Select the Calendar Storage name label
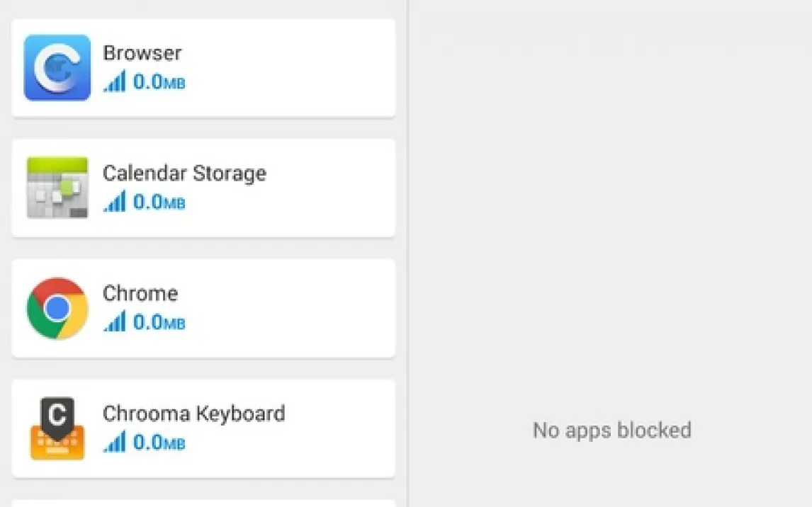Image resolution: width=812 pixels, height=507 pixels. [x=184, y=173]
